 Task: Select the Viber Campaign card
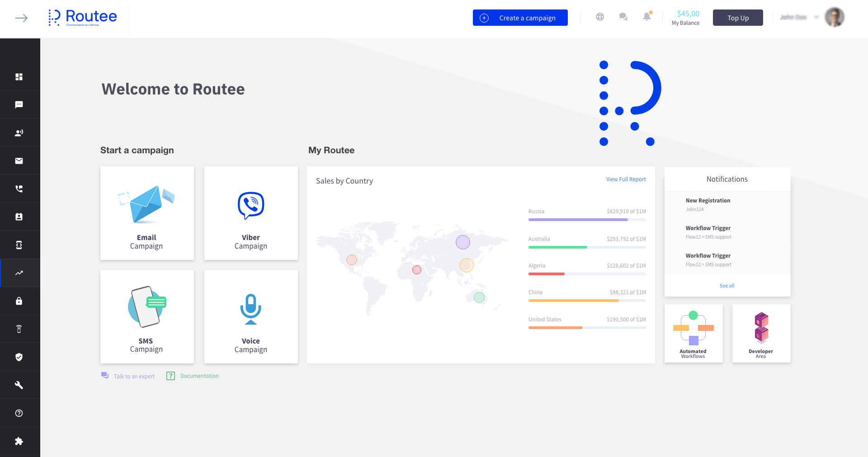pos(251,213)
